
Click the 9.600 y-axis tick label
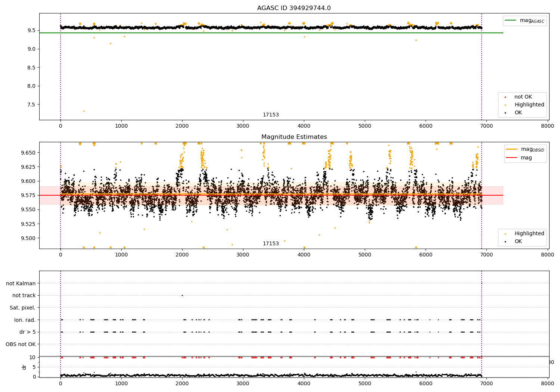[x=28, y=181]
